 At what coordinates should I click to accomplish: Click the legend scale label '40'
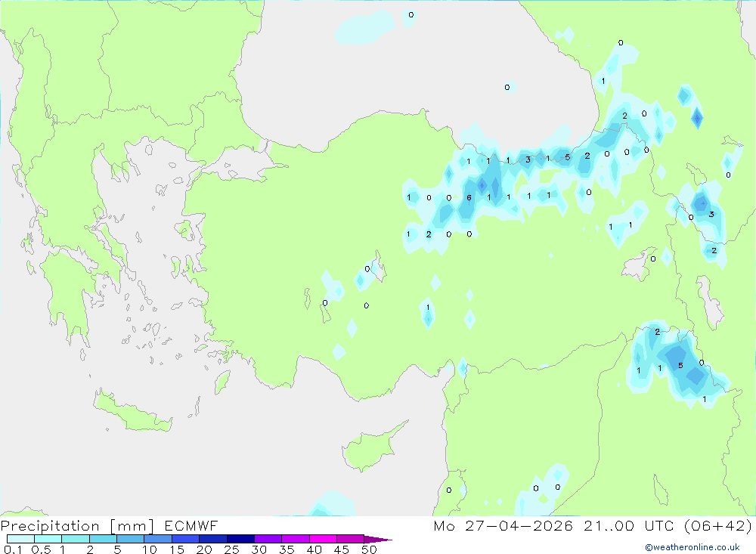pos(314,549)
